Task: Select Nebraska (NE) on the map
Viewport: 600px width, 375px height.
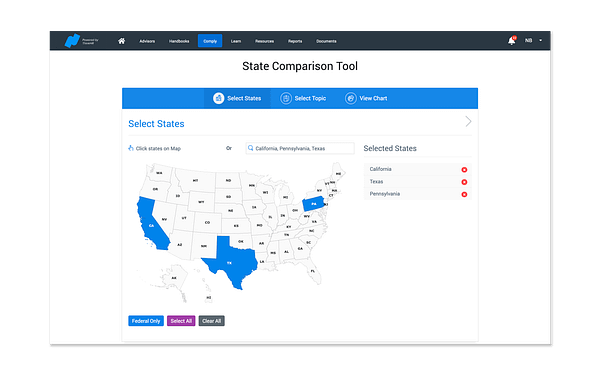Action: coord(230,210)
